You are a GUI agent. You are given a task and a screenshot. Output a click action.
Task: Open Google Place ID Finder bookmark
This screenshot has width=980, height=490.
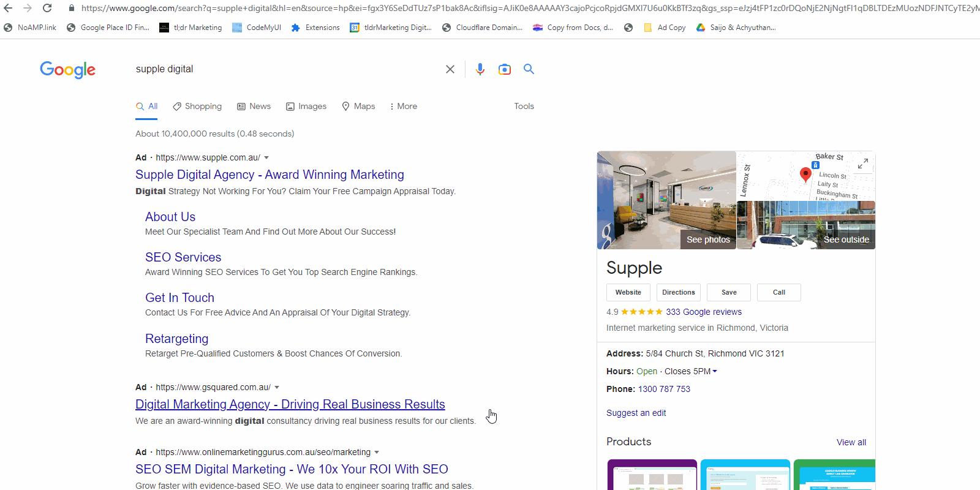(108, 28)
